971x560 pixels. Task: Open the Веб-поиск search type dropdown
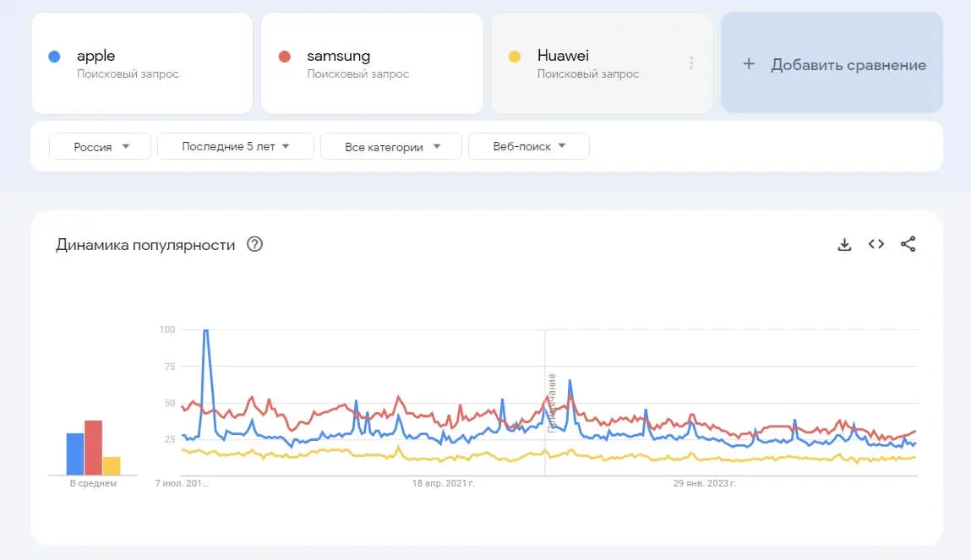coord(529,147)
